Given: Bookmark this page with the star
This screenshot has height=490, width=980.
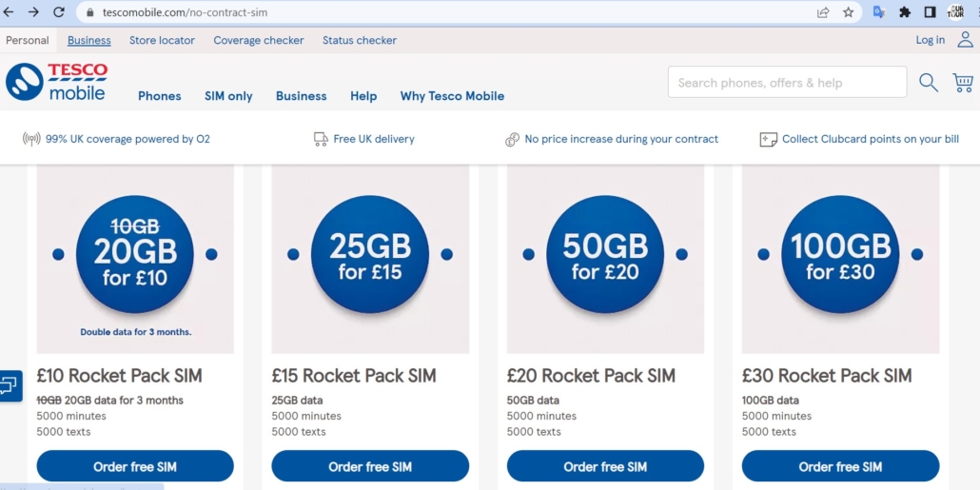Looking at the screenshot, I should pos(848,12).
